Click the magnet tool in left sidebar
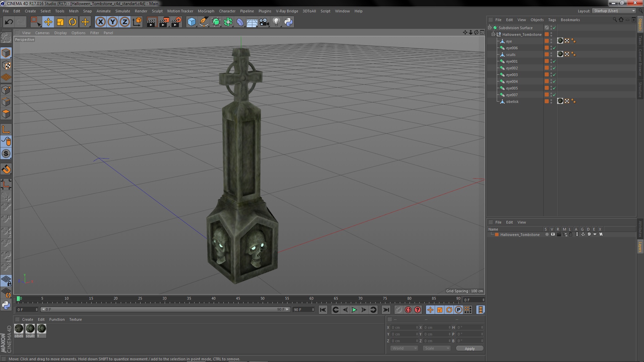The width and height of the screenshot is (644, 362). 6,170
